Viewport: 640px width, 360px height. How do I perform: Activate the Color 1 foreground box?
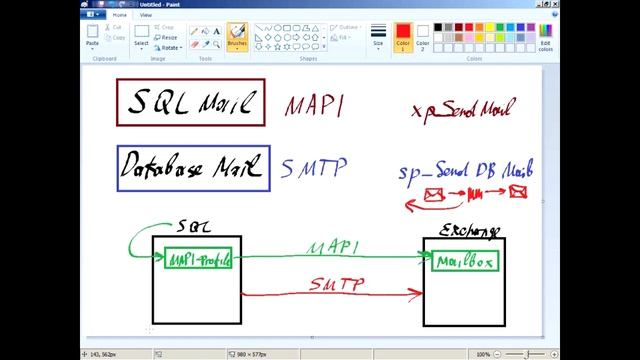pos(403,37)
